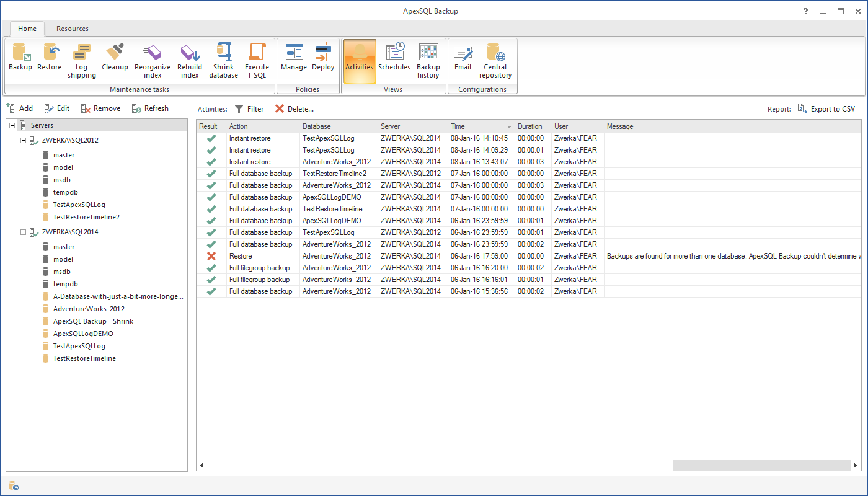
Task: Select the 08-Jan-16 14:10:45 Instant restore row
Action: [x=529, y=138]
